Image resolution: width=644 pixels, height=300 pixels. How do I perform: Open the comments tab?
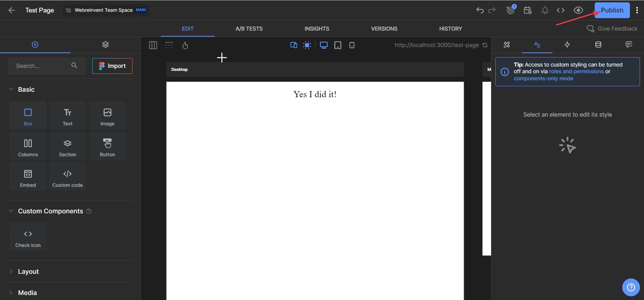(x=629, y=45)
